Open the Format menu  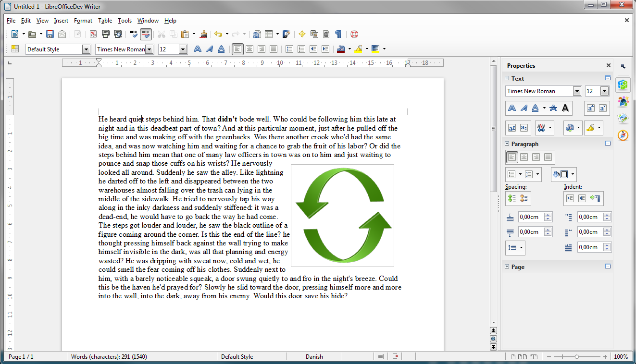(83, 21)
